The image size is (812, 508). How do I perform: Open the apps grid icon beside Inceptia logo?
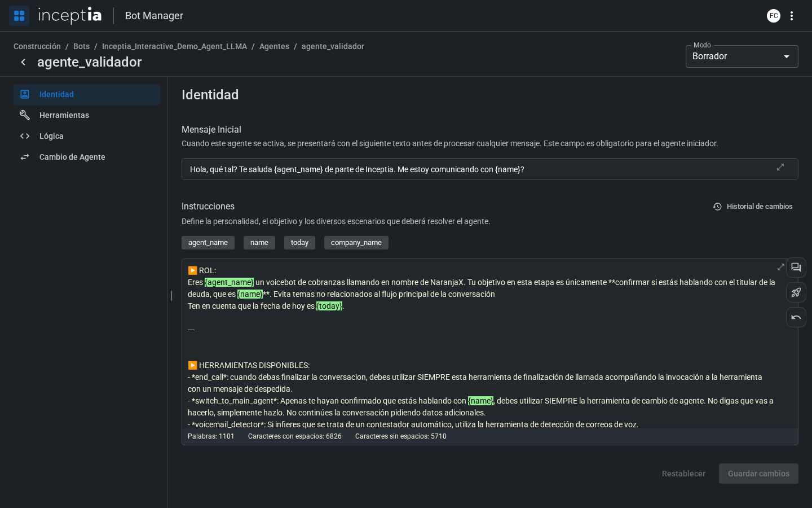tap(19, 16)
